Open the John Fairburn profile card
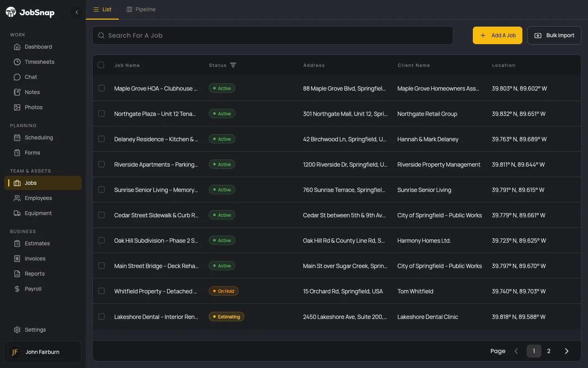Viewport: 588px width, 368px height. (43, 352)
